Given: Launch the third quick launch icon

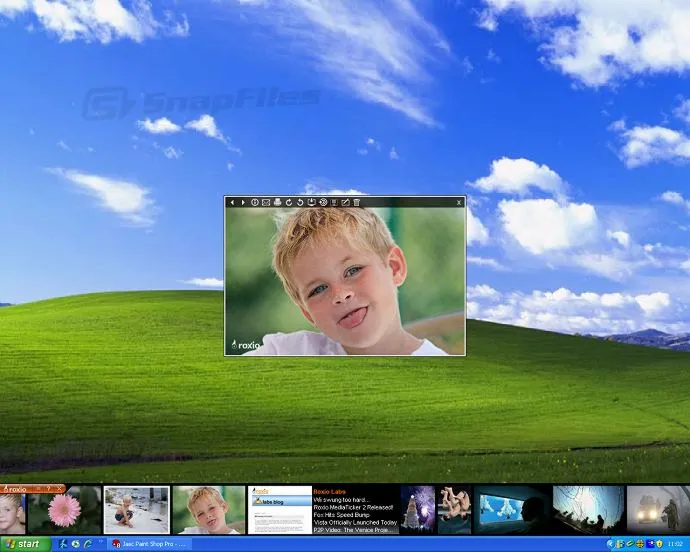Looking at the screenshot, I should click(x=88, y=544).
